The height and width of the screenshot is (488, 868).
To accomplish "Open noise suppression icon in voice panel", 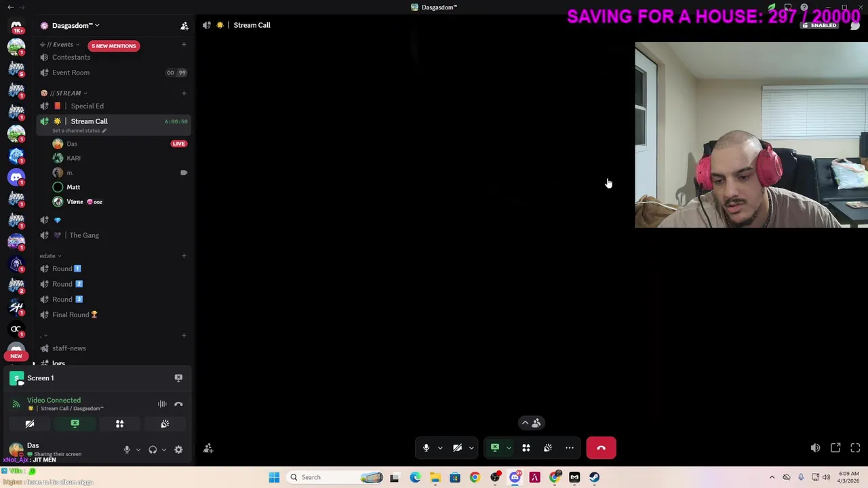I will [x=162, y=404].
